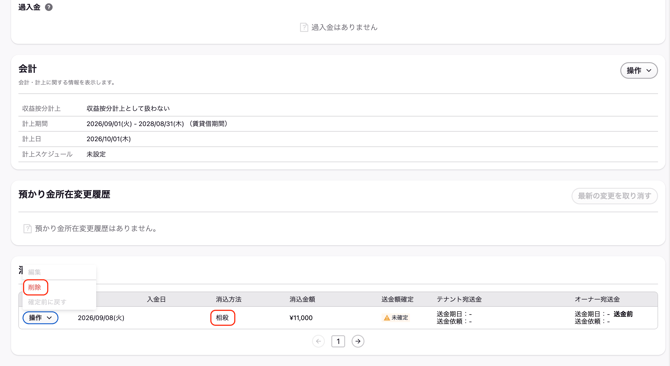Toggle the 操作 dropdown in the 2026/09/08 row
670x366 pixels.
[x=41, y=318]
